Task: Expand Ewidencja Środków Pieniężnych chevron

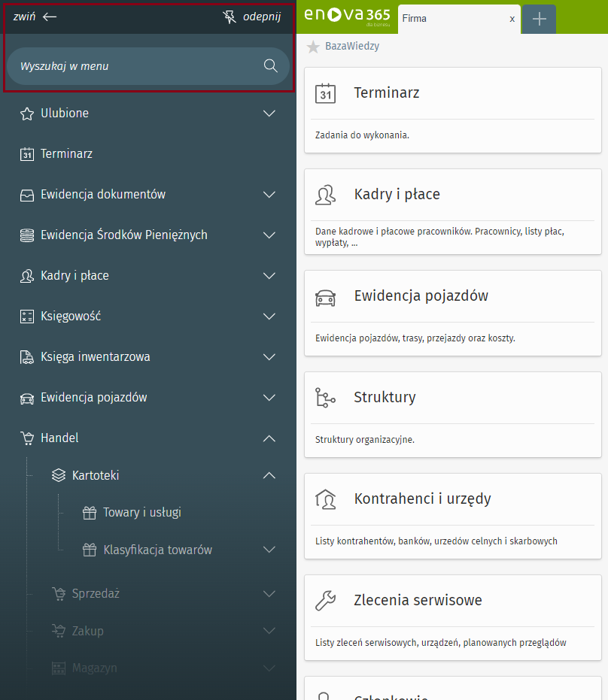Action: click(269, 235)
